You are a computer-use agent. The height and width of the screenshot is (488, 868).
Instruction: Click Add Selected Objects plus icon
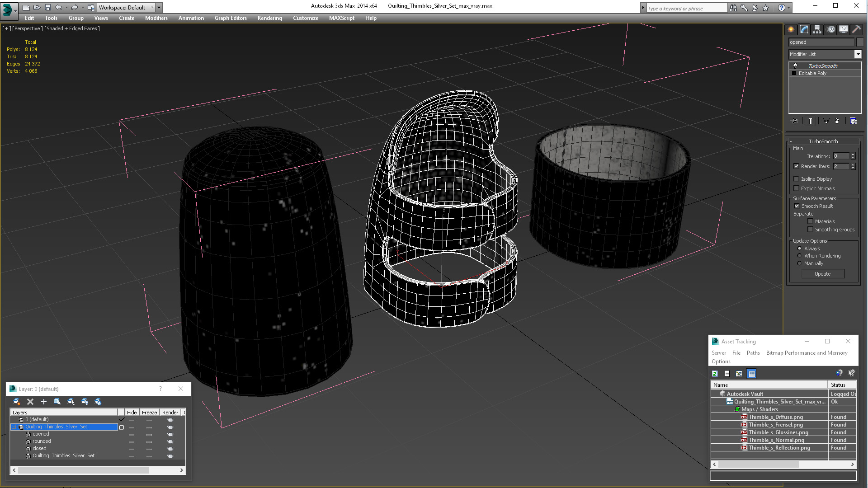(44, 402)
